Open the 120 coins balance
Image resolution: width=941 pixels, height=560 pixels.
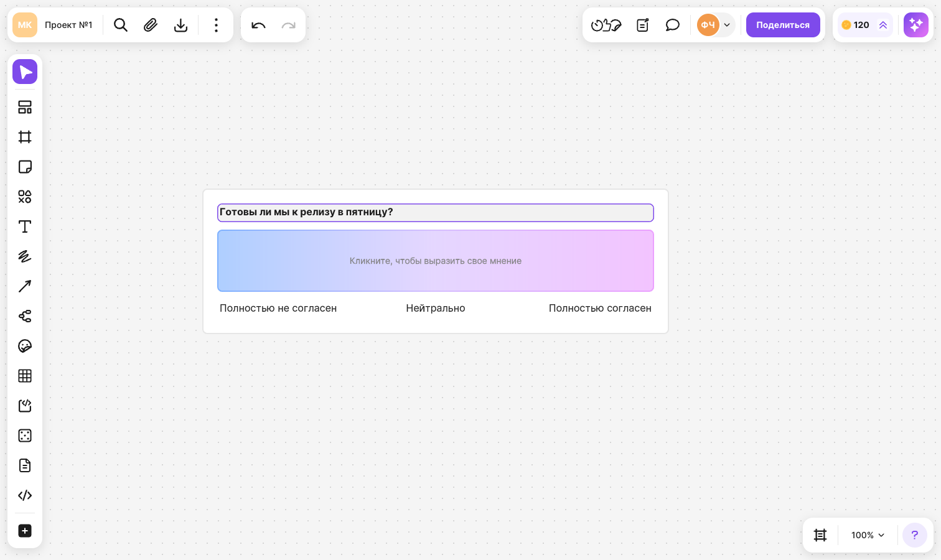pos(856,25)
